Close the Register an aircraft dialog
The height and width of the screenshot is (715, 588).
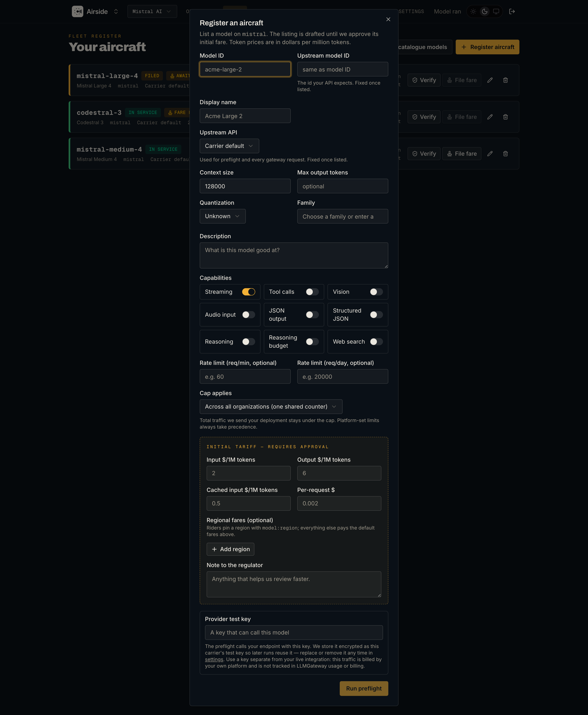(x=388, y=19)
